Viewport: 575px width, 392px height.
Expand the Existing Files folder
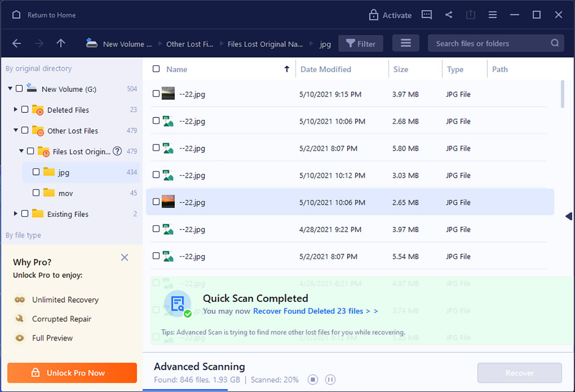[x=15, y=213]
